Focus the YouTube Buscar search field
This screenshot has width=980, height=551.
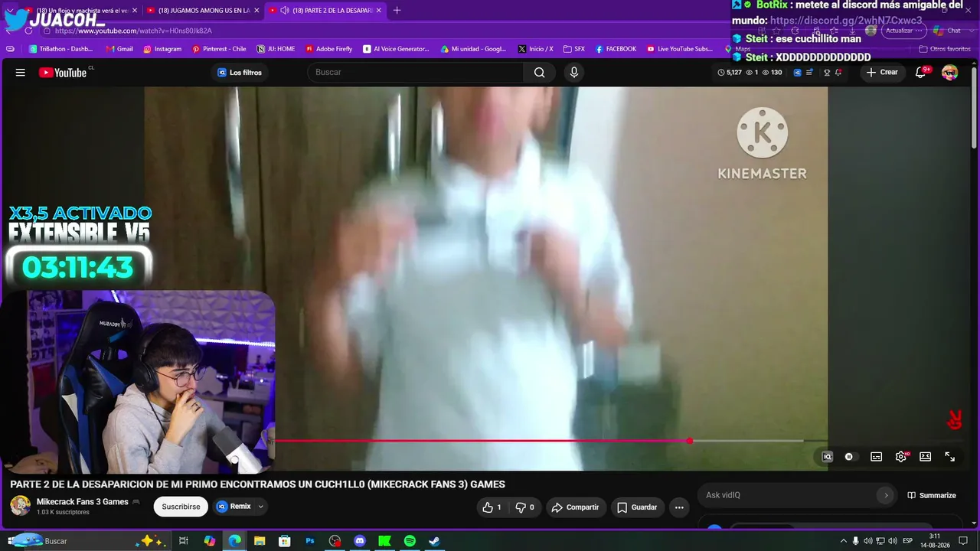tap(416, 73)
